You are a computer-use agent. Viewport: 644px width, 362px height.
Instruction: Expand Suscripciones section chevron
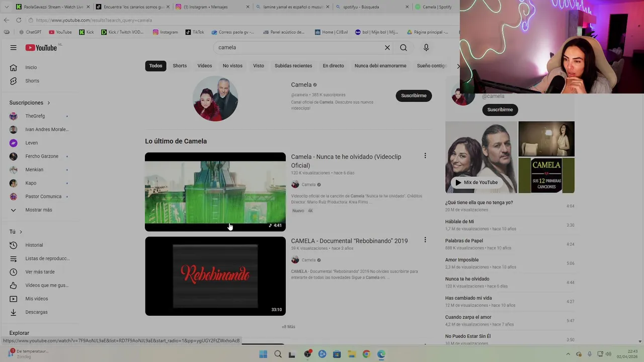click(49, 103)
